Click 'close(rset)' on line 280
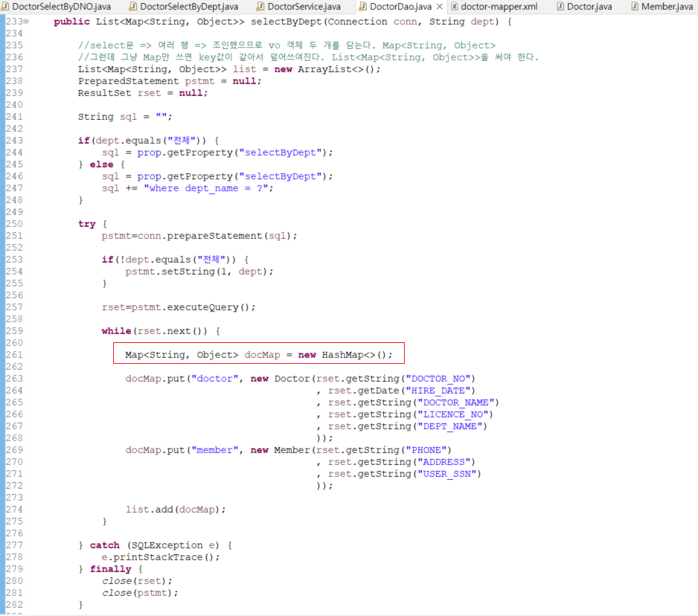 [x=134, y=581]
